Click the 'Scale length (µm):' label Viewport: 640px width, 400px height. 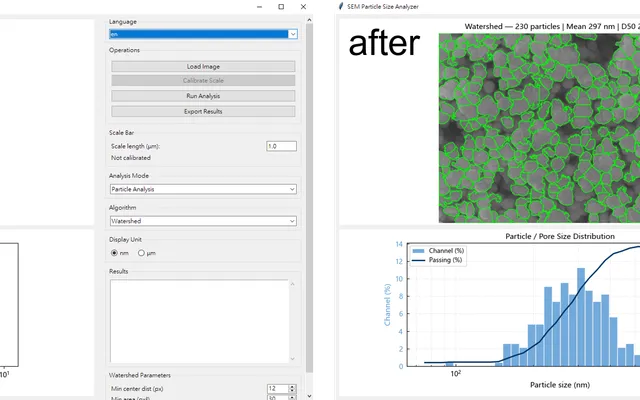pyautogui.click(x=136, y=146)
